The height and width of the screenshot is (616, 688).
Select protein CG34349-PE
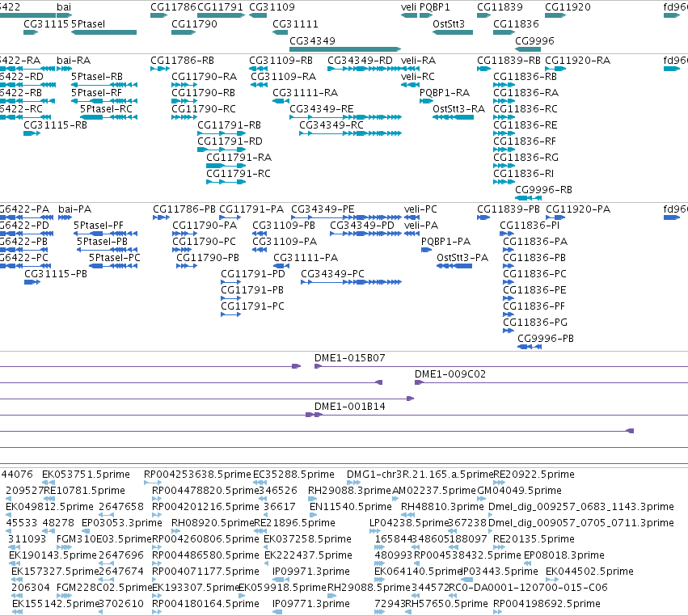323,209
